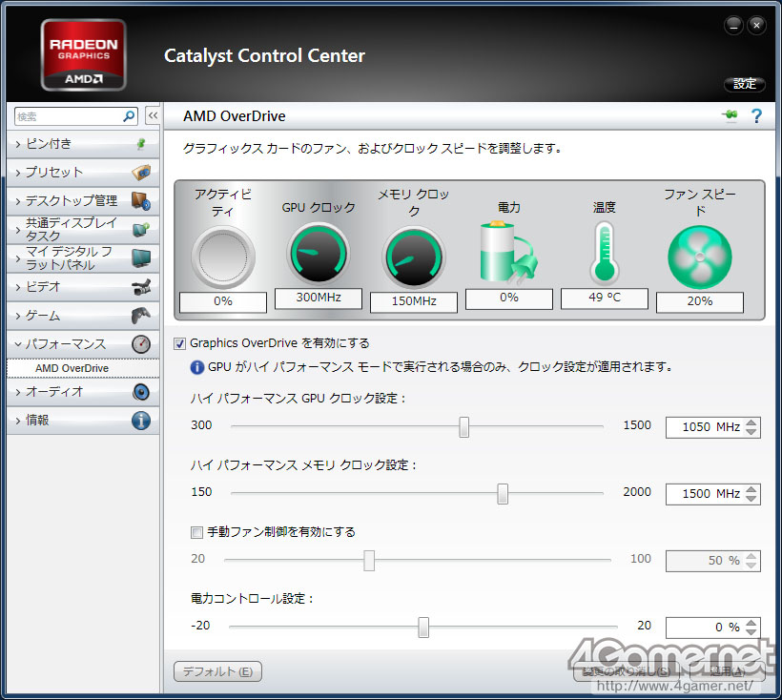The image size is (782, 700).
Task: Expand the ゲーム section
Action: pyautogui.click(x=18, y=316)
